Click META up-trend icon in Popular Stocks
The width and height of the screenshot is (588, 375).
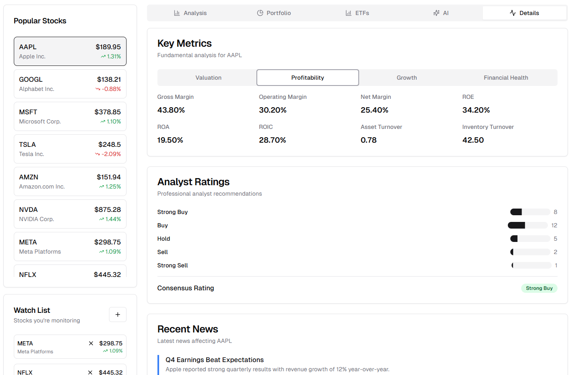click(x=101, y=252)
